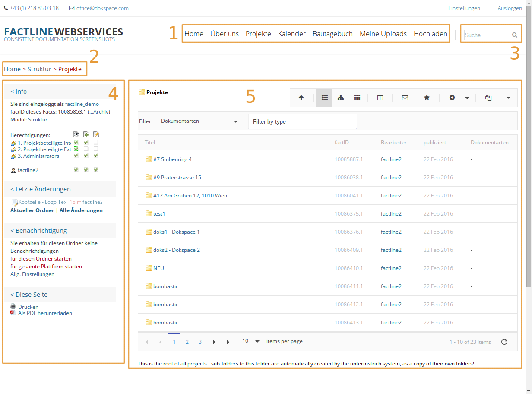Switch to grid view of the folder
532x394 pixels.
coord(357,98)
